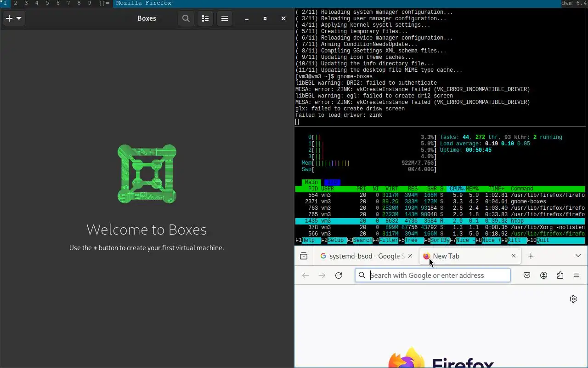588x368 pixels.
Task: Sort htop by the CPU% column
Action: [x=456, y=189]
